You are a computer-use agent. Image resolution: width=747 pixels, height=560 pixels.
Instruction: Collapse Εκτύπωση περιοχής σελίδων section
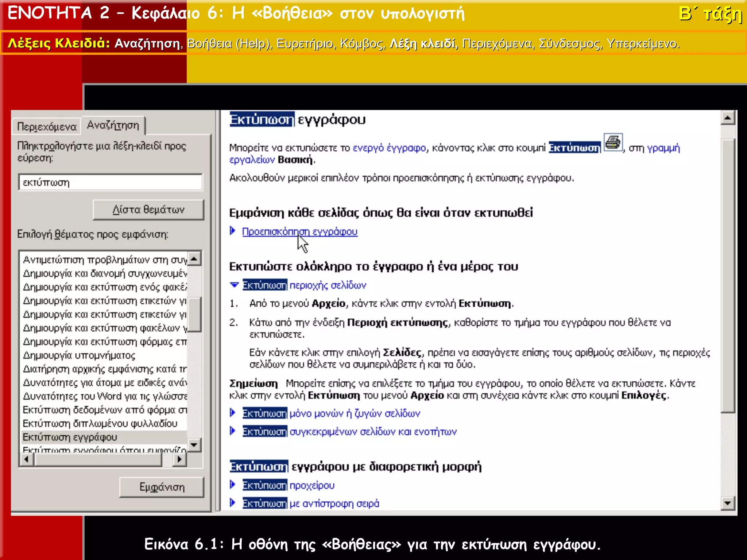coord(235,285)
